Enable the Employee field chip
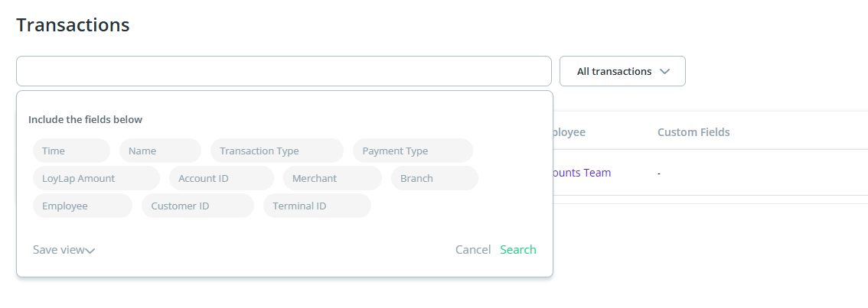The image size is (868, 308). pyautogui.click(x=82, y=206)
